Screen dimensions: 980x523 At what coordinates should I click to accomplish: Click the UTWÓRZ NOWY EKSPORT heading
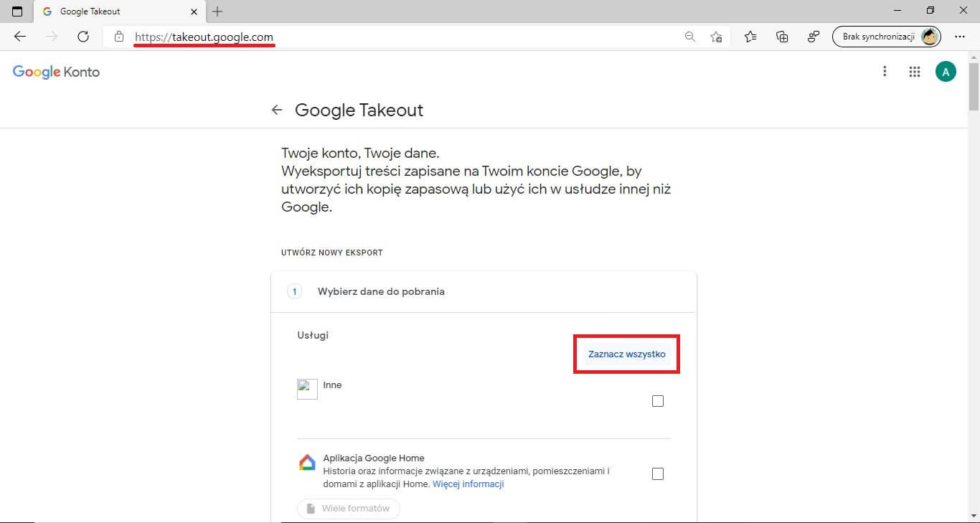pyautogui.click(x=332, y=253)
